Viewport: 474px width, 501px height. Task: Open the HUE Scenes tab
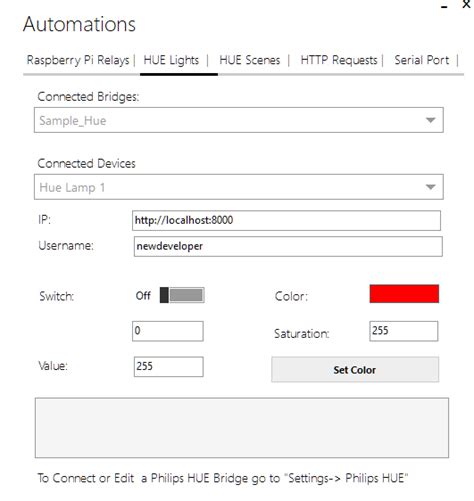click(250, 60)
